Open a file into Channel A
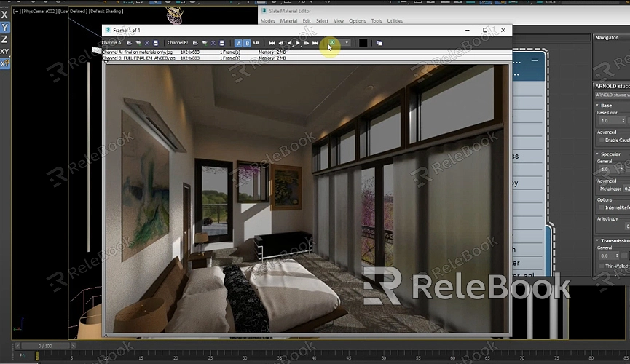630x364 pixels. coord(129,43)
